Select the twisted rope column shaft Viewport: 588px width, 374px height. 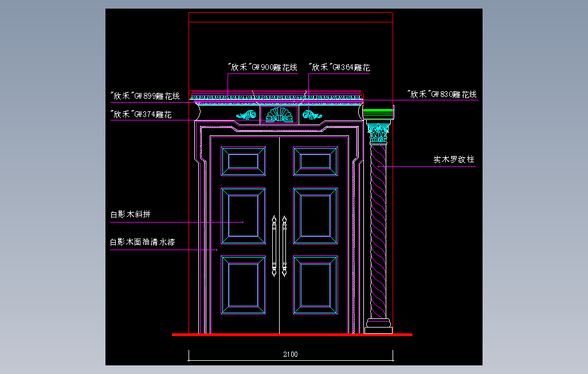click(378, 231)
